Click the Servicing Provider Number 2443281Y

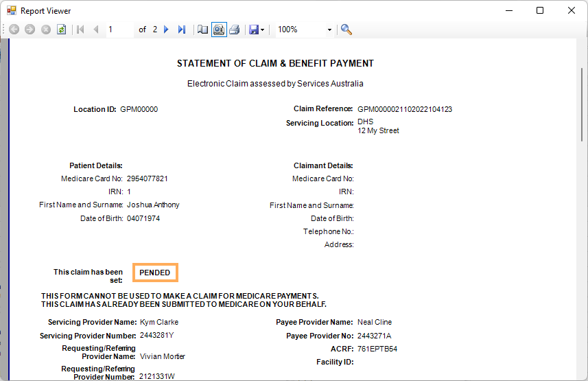pos(156,335)
